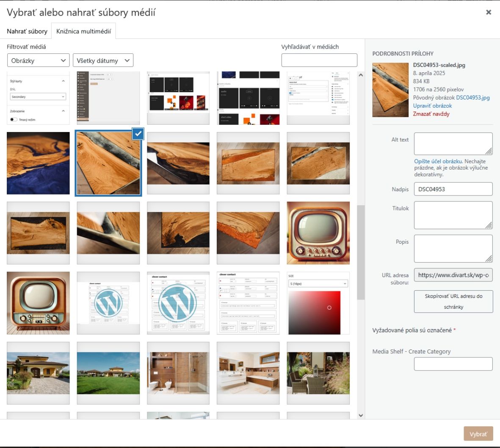Open the Všetky dátumy date filter
500x448 pixels.
pos(103,60)
